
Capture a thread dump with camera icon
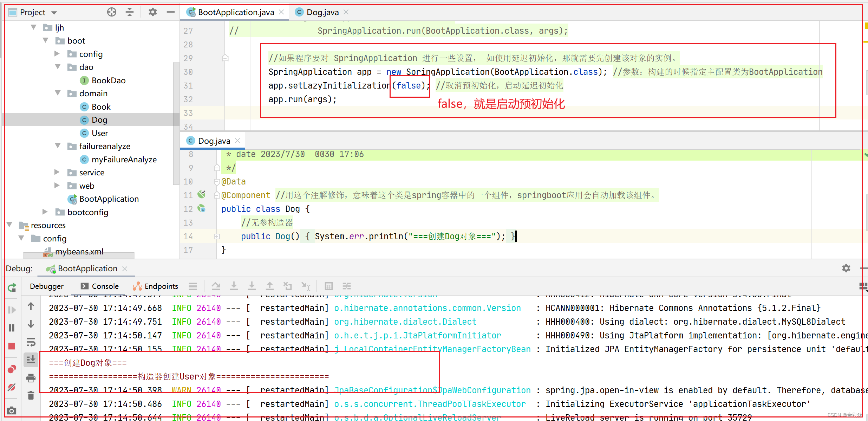point(12,410)
